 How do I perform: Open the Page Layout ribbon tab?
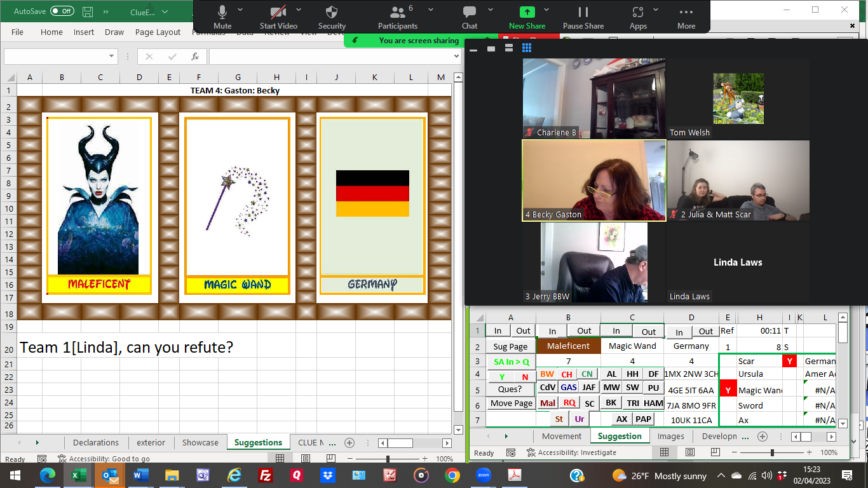158,32
